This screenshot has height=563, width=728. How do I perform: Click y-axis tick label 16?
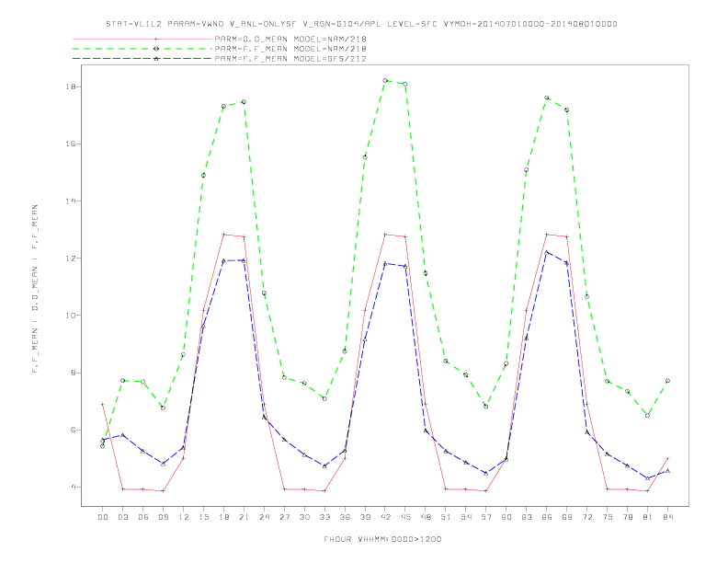(x=71, y=144)
